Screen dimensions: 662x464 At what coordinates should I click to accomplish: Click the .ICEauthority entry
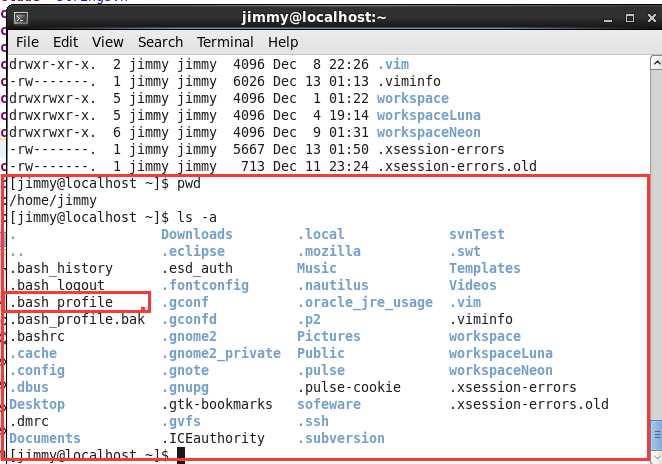coord(213,438)
